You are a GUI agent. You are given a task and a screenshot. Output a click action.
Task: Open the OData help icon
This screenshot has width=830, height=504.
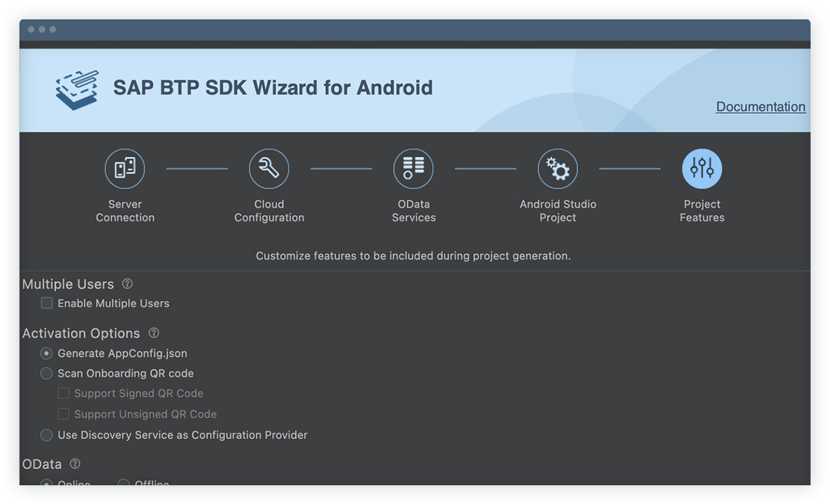click(76, 463)
